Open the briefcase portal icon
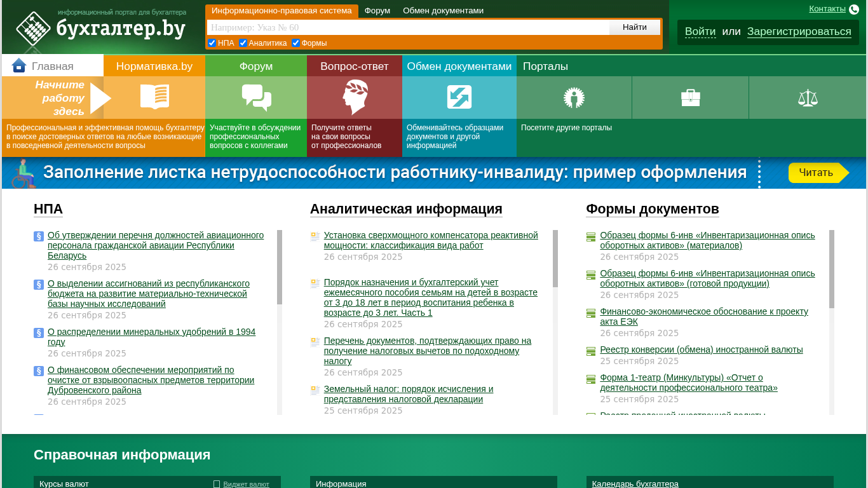The height and width of the screenshot is (488, 868). pyautogui.click(x=690, y=98)
